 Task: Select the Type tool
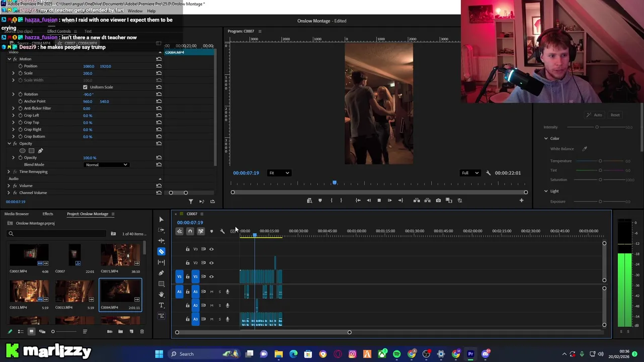161,305
